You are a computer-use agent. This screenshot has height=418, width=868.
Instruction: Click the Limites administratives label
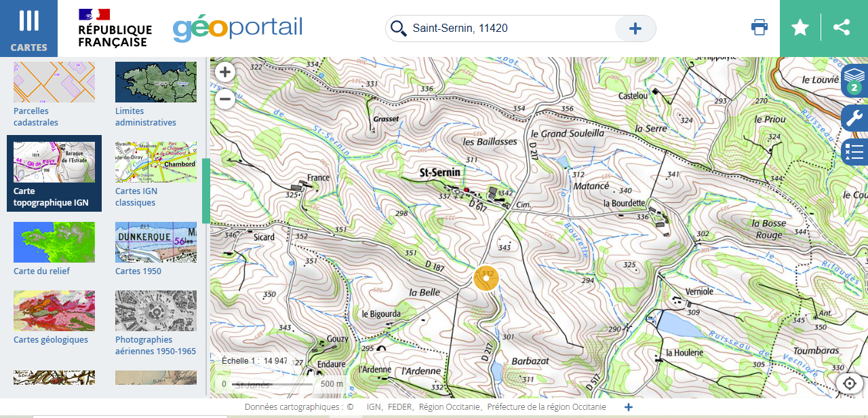pyautogui.click(x=146, y=117)
